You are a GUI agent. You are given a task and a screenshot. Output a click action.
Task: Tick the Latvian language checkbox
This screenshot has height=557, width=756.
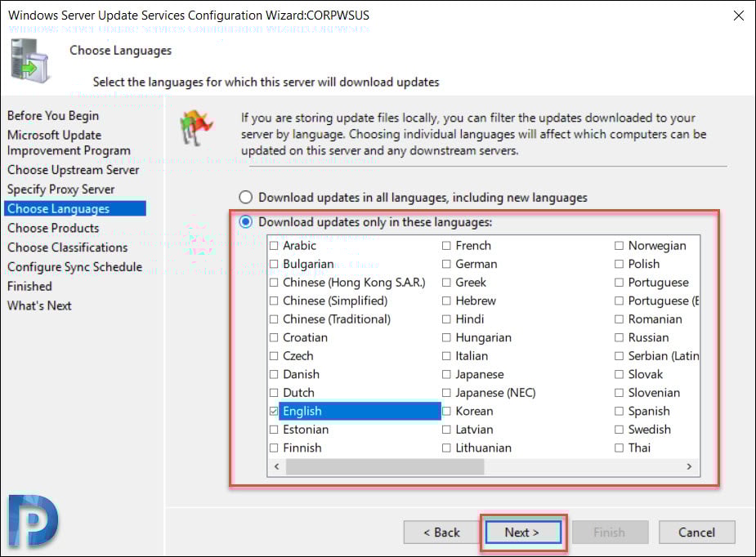click(x=446, y=430)
